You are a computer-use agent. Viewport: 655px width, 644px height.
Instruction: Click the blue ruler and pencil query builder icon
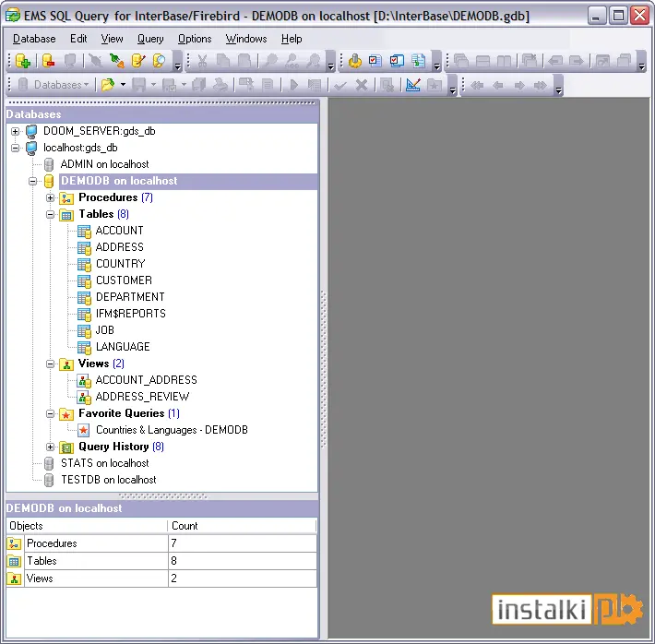(x=413, y=85)
